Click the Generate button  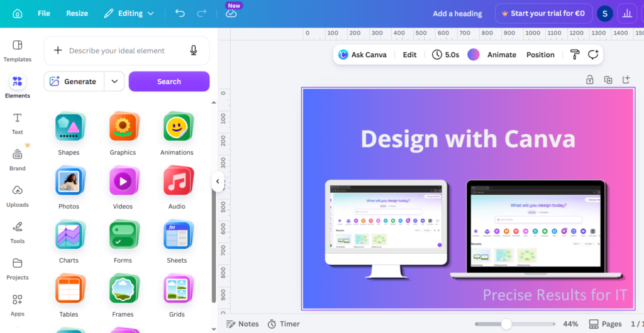74,81
